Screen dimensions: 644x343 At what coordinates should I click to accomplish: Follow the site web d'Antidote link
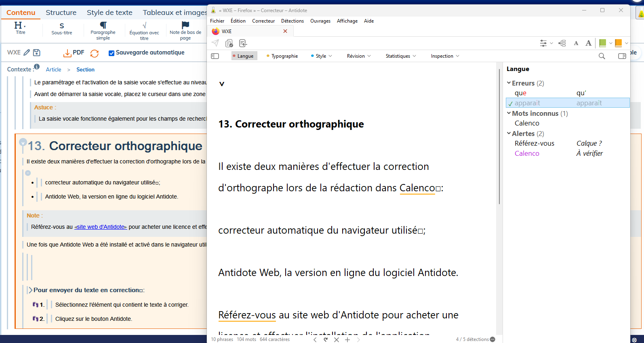[101, 227]
